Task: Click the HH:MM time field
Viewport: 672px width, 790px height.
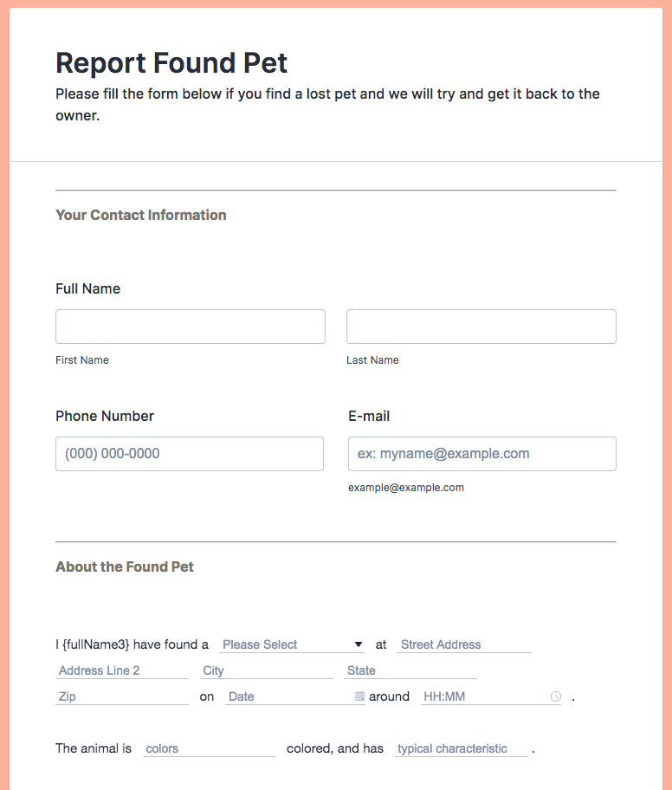Action: point(483,696)
